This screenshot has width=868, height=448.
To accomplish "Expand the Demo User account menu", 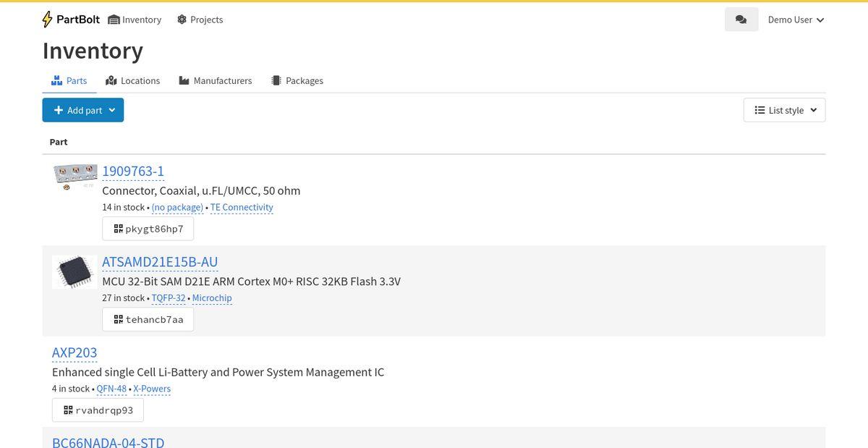I will point(796,20).
